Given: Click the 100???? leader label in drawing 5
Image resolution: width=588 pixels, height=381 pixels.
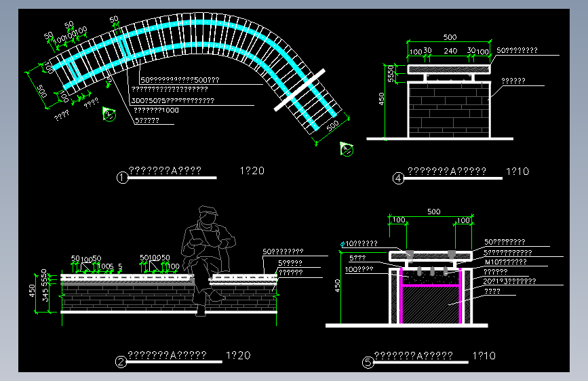Looking at the screenshot, I should click(x=359, y=269).
